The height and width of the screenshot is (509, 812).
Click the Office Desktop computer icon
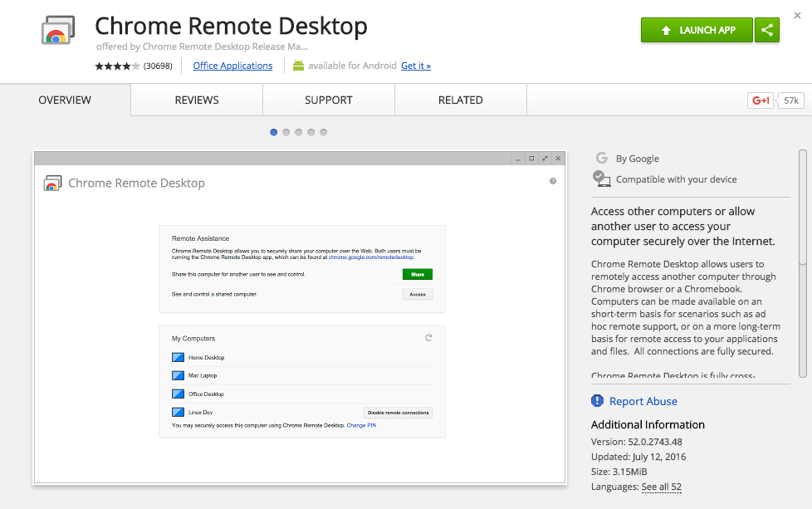[179, 394]
